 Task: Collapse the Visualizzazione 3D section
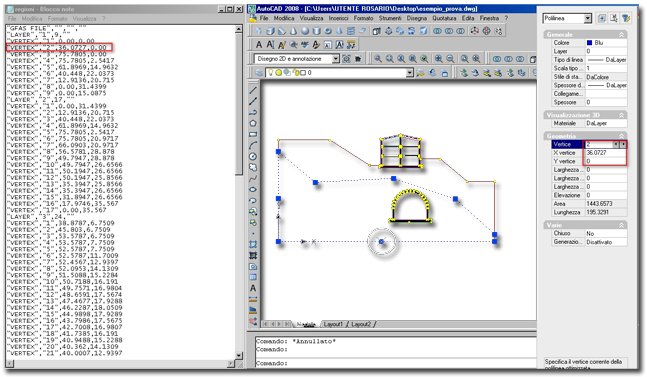coord(621,115)
